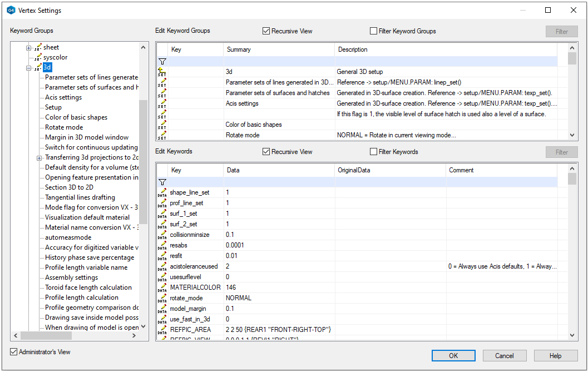Click the filter funnel icon in Keywords table

click(x=162, y=182)
